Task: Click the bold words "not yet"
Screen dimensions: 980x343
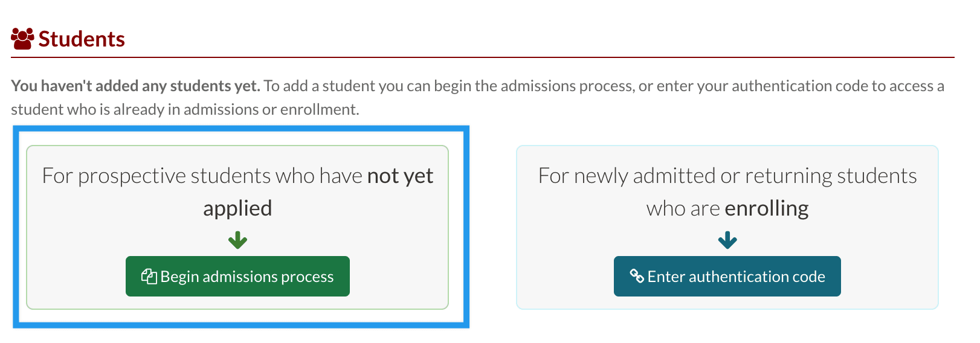Action: (x=400, y=176)
